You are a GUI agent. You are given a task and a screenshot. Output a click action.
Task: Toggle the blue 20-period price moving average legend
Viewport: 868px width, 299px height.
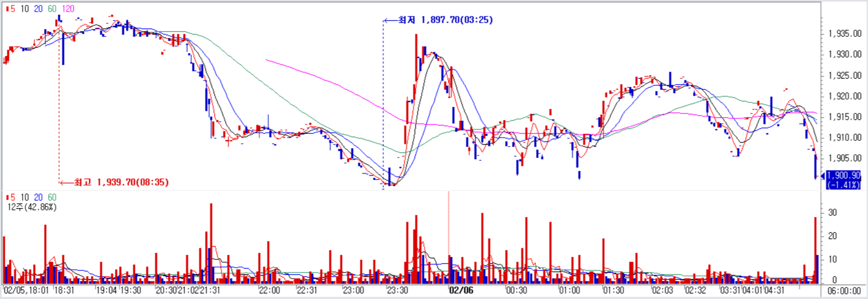pyautogui.click(x=38, y=9)
